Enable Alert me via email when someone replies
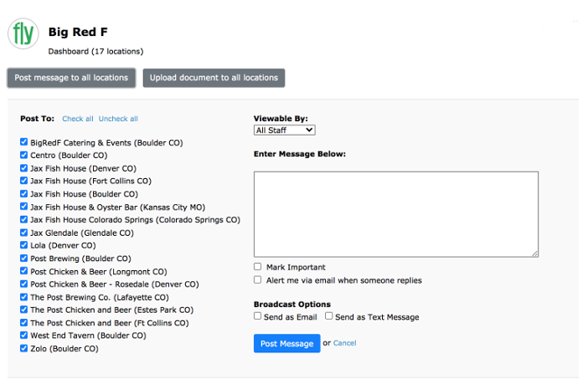The width and height of the screenshot is (588, 384). pos(258,279)
